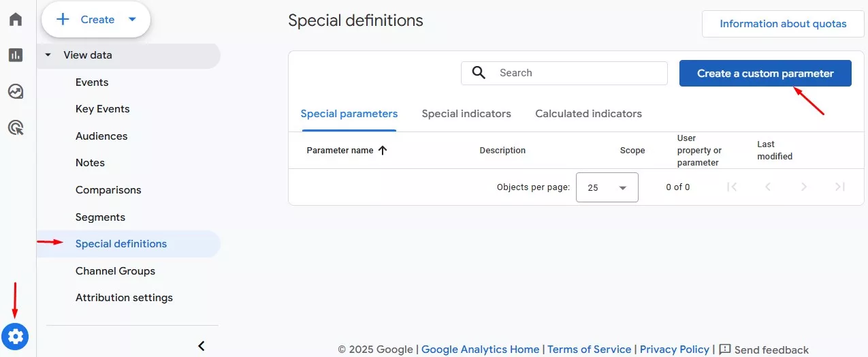Open the Objects per page dropdown
Image resolution: width=868 pixels, height=357 pixels.
(x=607, y=187)
